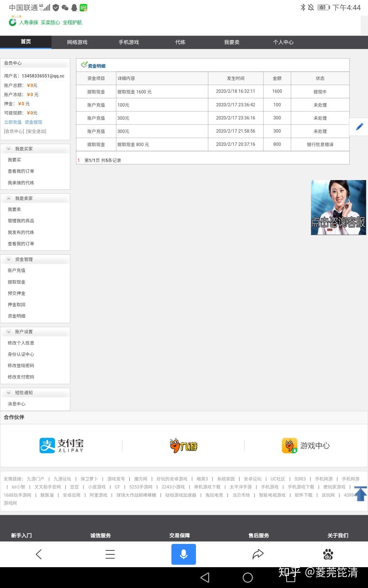Click the [安全退出] logout link
368x588 pixels.
[36, 131]
